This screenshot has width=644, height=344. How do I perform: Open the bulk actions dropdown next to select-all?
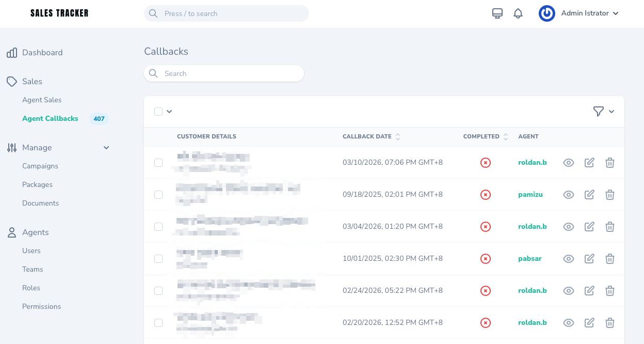(169, 111)
